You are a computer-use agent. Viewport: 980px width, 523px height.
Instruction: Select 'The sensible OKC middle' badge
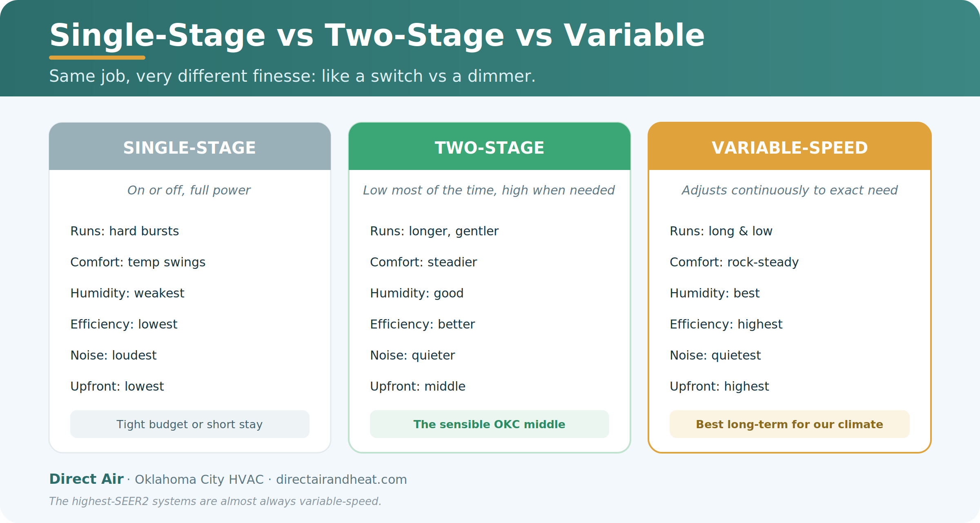489,424
